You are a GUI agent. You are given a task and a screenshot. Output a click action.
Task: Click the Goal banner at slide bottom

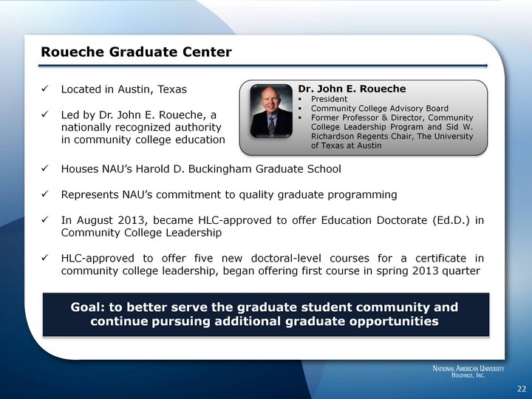(266, 315)
